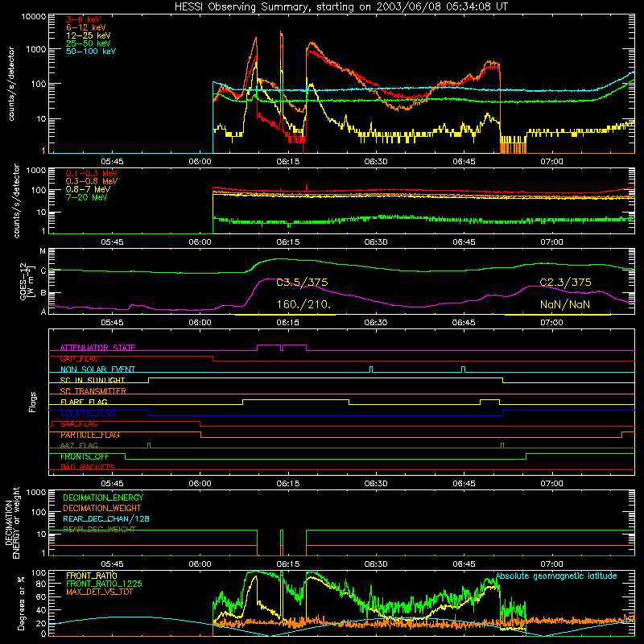
Task: Select the 12-25 keV legend label
Action: (x=89, y=35)
